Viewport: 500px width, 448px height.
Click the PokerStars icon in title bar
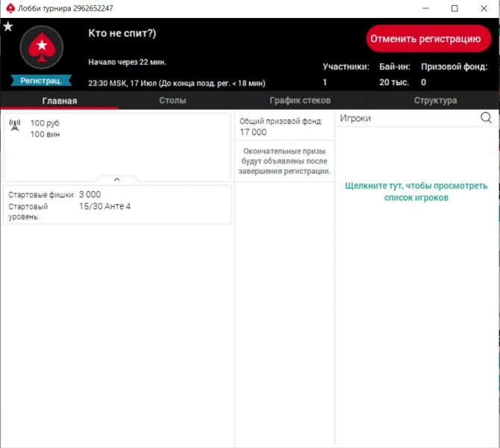point(9,8)
